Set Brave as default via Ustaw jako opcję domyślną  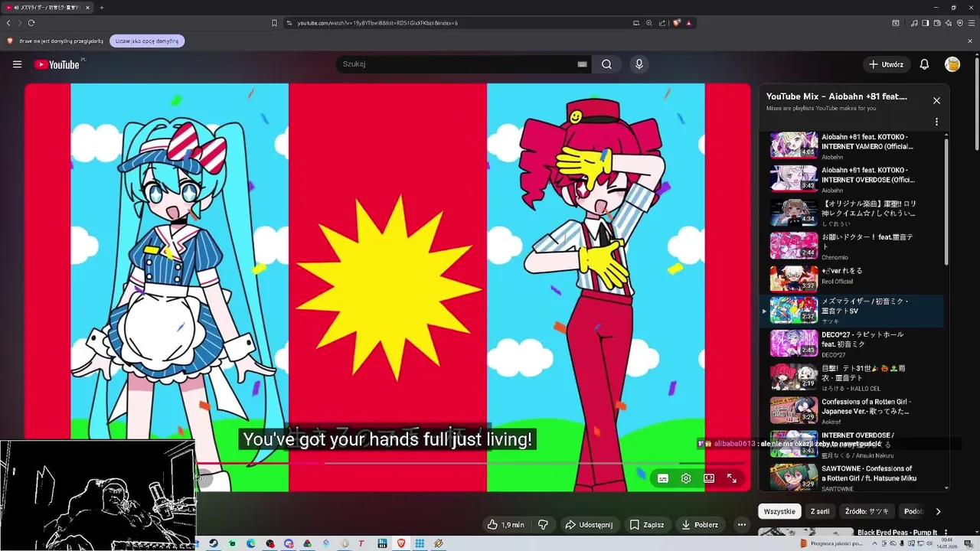[147, 41]
